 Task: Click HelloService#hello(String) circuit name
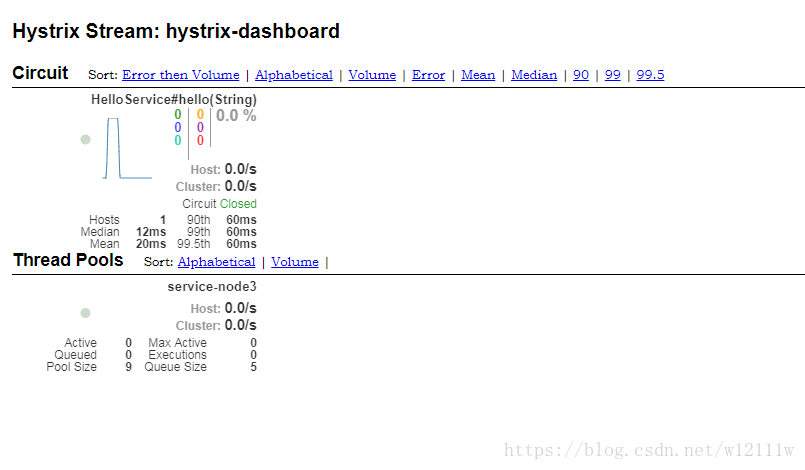click(174, 100)
